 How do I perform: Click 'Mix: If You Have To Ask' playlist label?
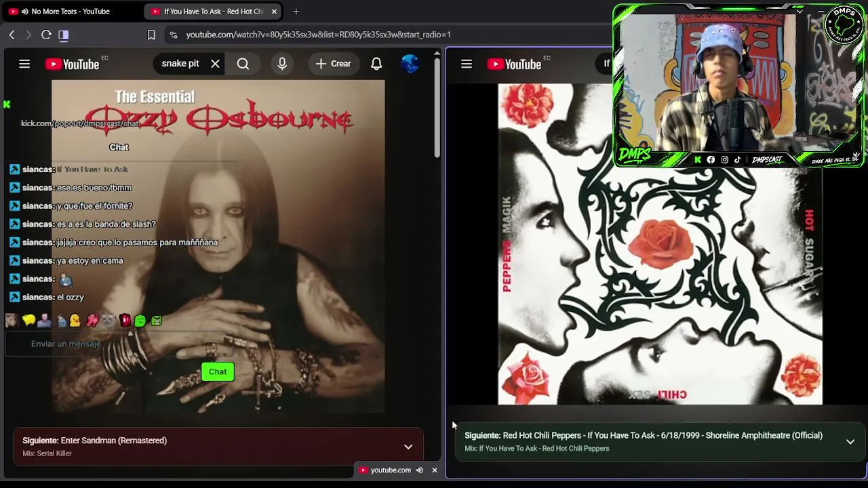point(537,449)
